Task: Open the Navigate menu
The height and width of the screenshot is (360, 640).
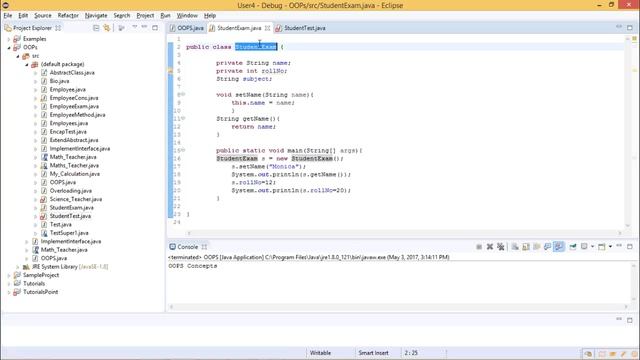Action: click(x=96, y=16)
